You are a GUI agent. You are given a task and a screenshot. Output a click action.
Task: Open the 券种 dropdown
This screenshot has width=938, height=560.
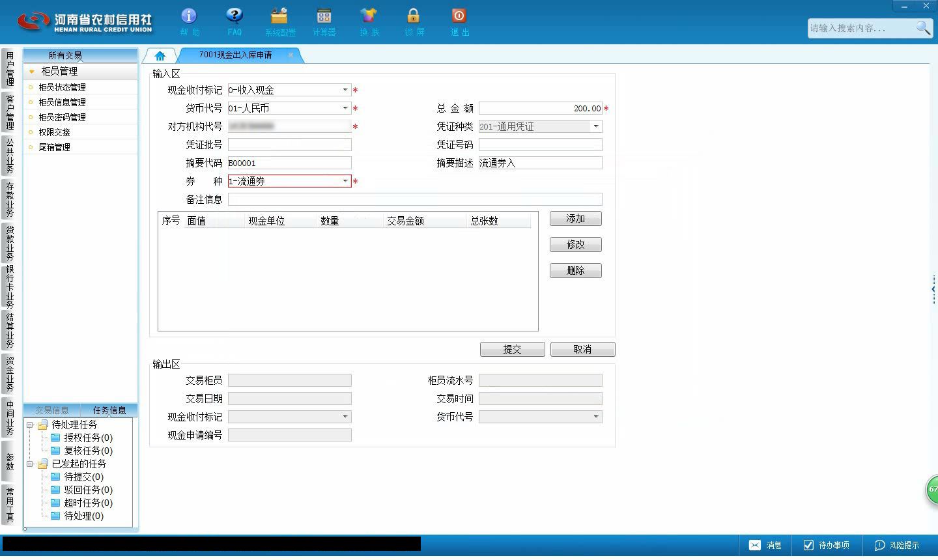(x=345, y=181)
